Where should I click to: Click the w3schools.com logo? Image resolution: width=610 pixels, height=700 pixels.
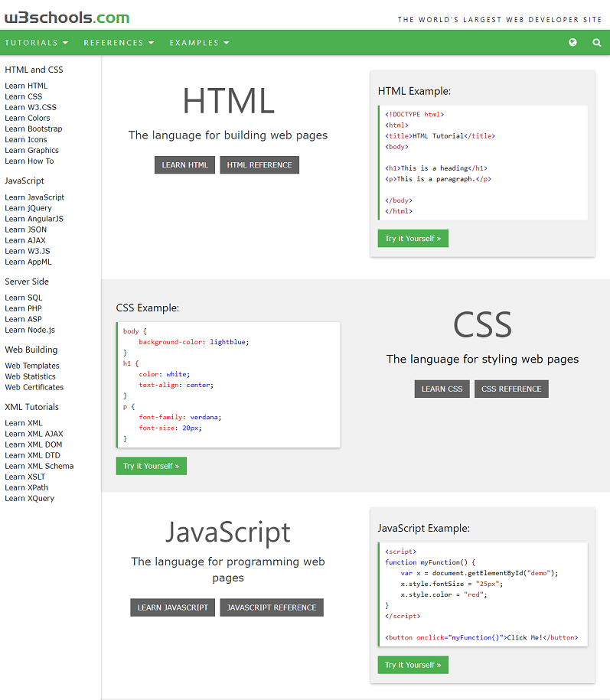tap(67, 18)
